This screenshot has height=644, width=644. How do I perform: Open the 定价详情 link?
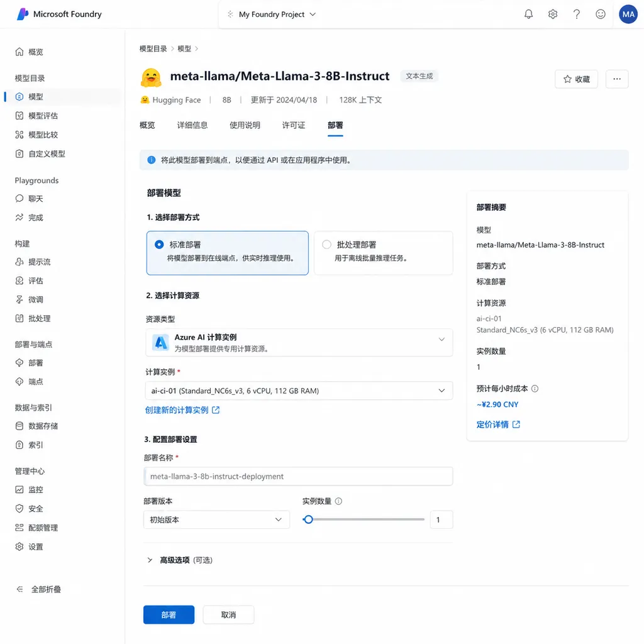[498, 425]
